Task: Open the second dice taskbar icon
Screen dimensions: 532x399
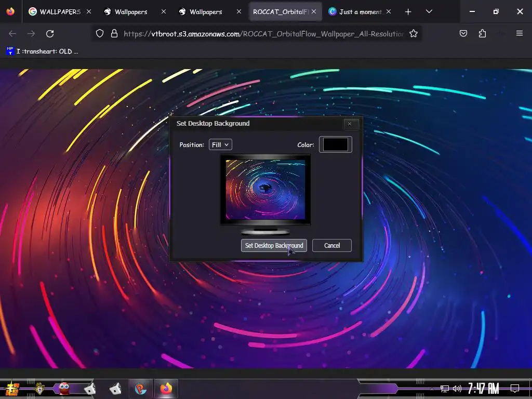Action: click(x=115, y=389)
